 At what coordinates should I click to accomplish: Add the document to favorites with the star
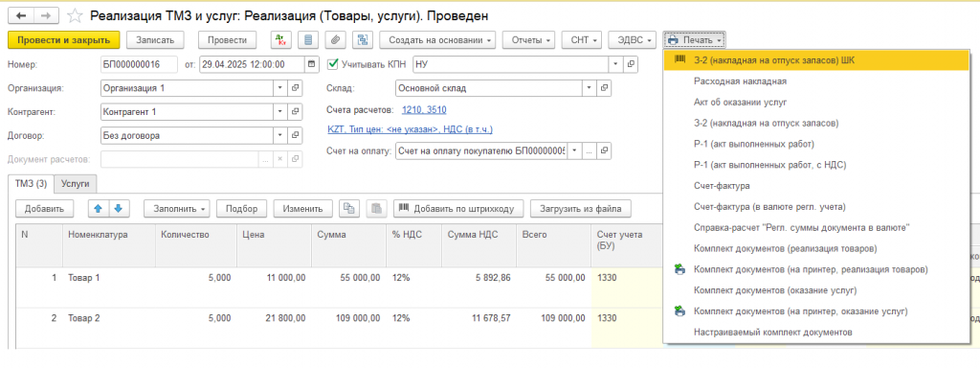tap(75, 15)
